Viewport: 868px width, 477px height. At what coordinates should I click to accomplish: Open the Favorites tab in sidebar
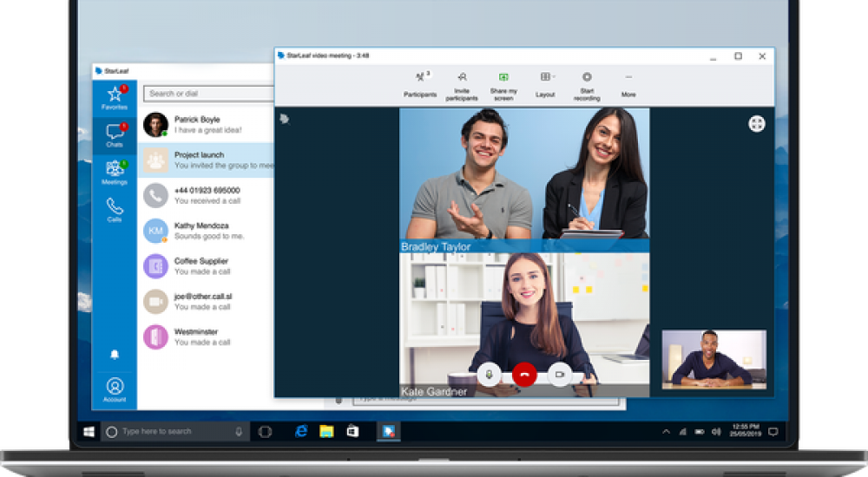tap(115, 98)
